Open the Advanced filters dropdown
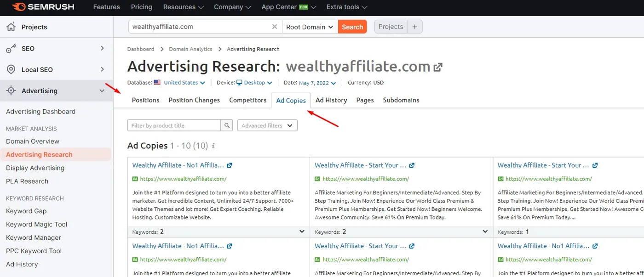 267,125
